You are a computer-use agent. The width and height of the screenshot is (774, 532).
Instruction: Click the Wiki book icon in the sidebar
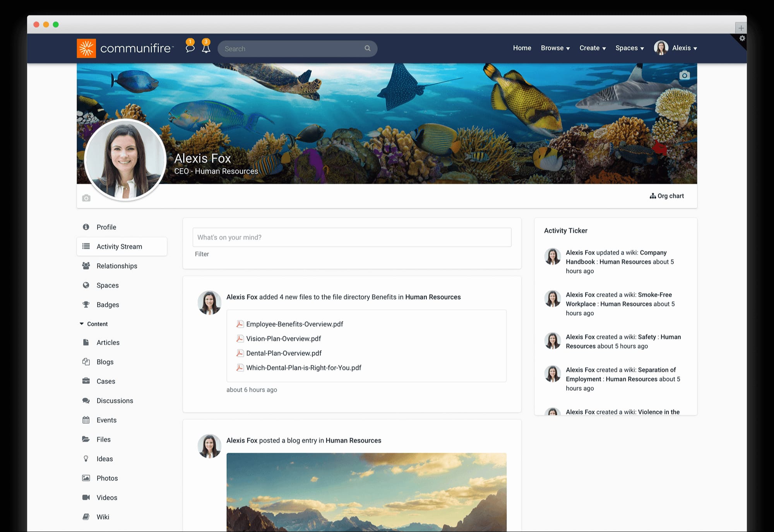point(86,517)
